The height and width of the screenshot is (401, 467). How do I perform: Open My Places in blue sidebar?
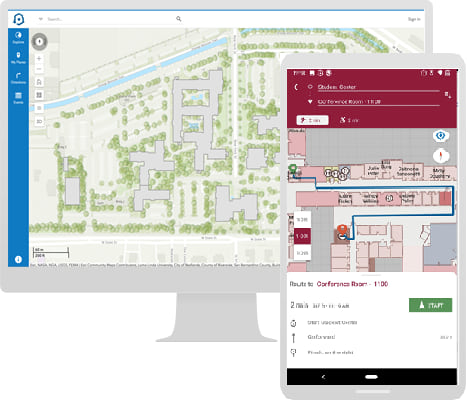pyautogui.click(x=18, y=58)
